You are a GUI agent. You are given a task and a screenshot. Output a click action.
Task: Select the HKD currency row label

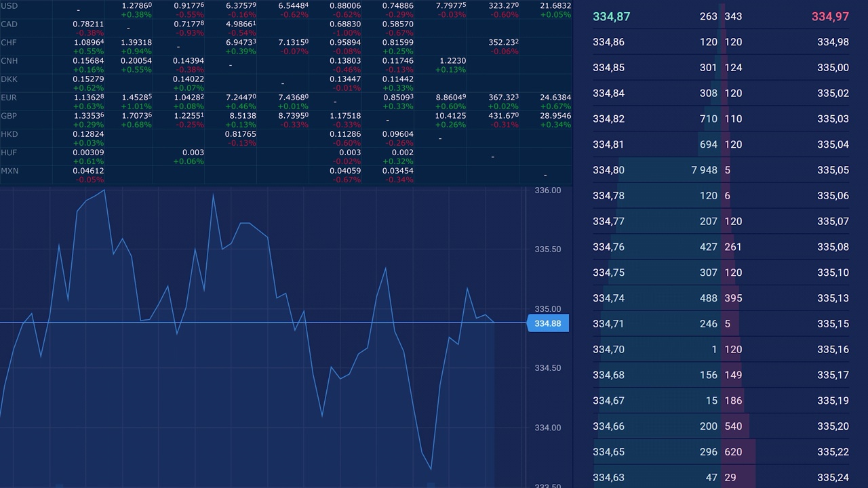(9, 134)
